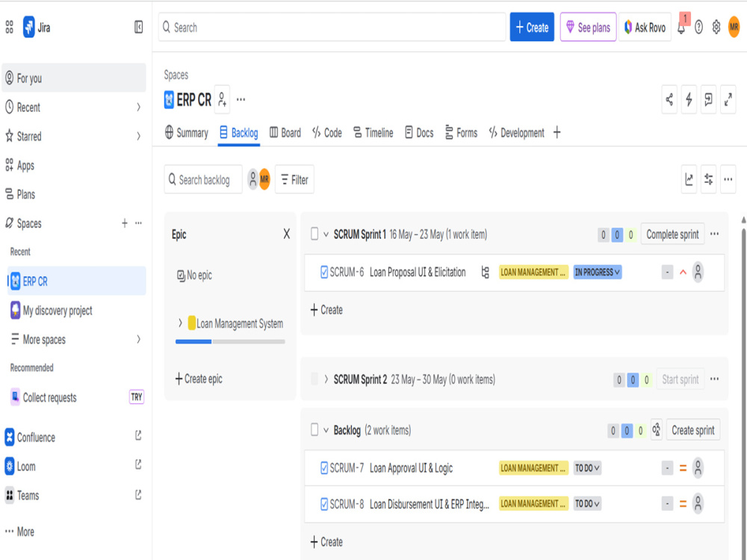Open the TO DO status dropdown on SCRUM-7
This screenshot has height=560, width=747.
tap(587, 468)
